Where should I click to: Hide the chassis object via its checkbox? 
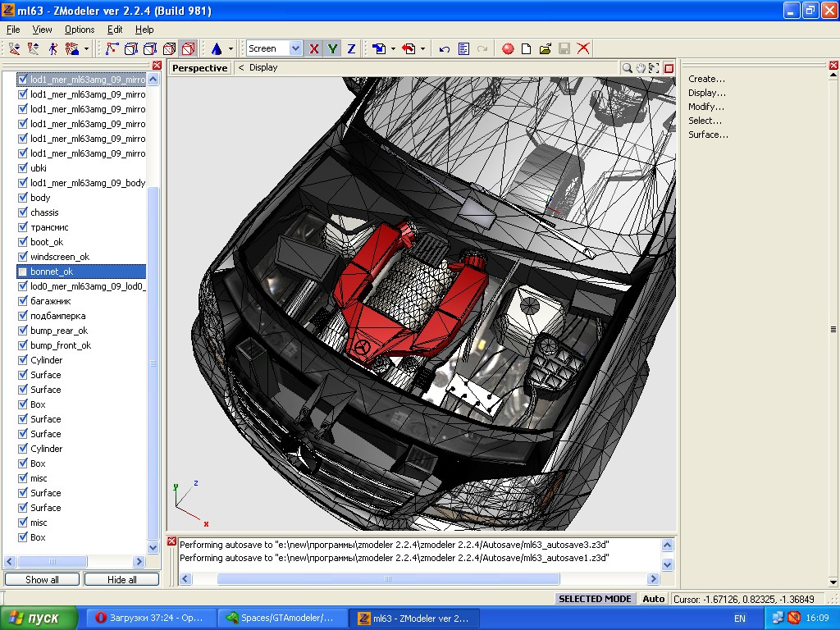click(x=23, y=212)
